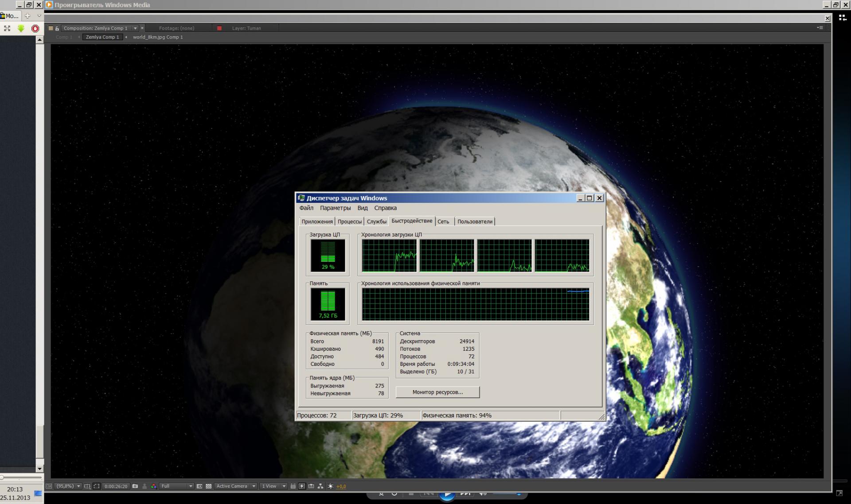The height and width of the screenshot is (504, 851).
Task: Click the Task Manager title bar icon
Action: [x=301, y=198]
